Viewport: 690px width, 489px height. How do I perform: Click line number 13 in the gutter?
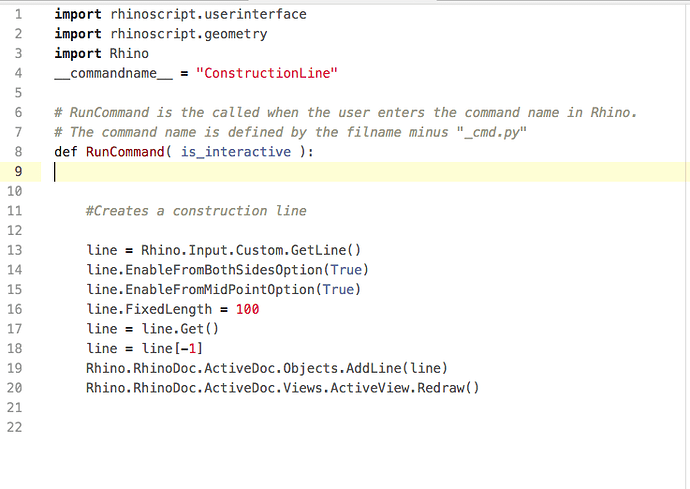tap(15, 250)
